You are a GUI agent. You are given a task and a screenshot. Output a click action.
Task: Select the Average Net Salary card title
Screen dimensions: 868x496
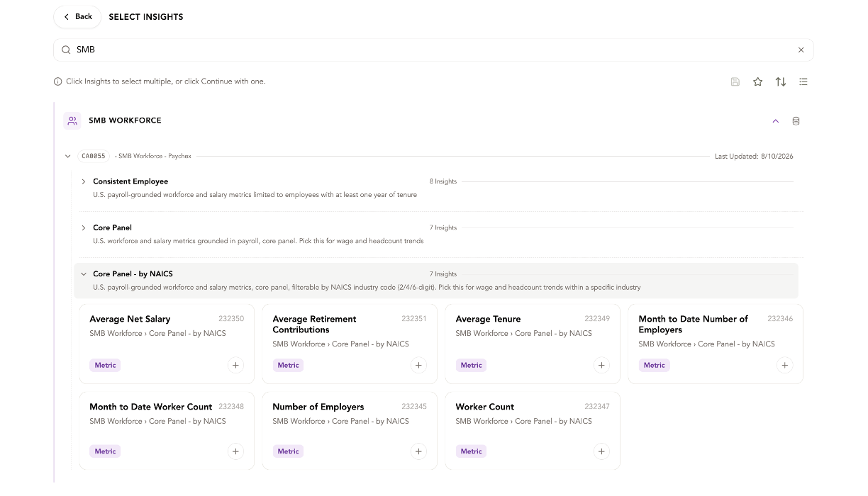(130, 319)
